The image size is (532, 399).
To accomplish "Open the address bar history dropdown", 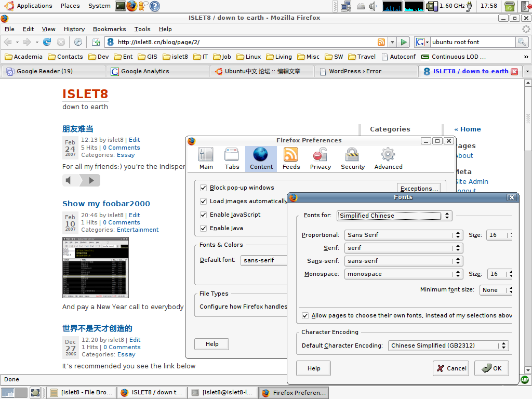I will coord(392,42).
